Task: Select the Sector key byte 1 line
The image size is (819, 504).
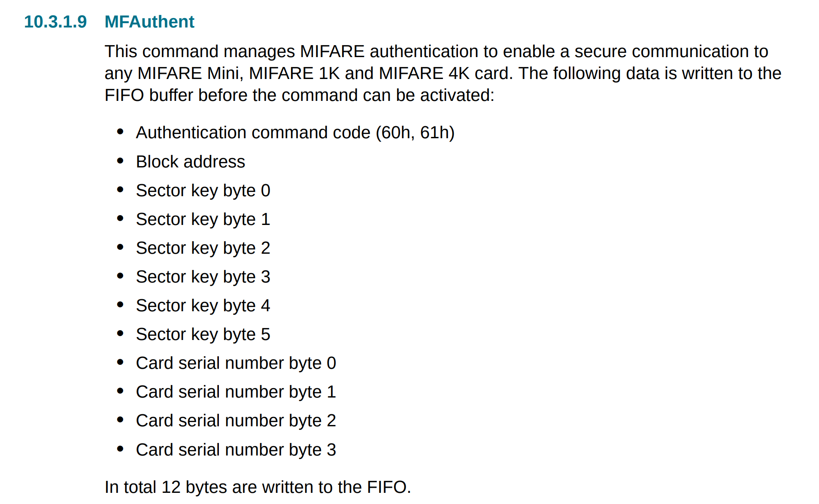Action: pyautogui.click(x=203, y=219)
